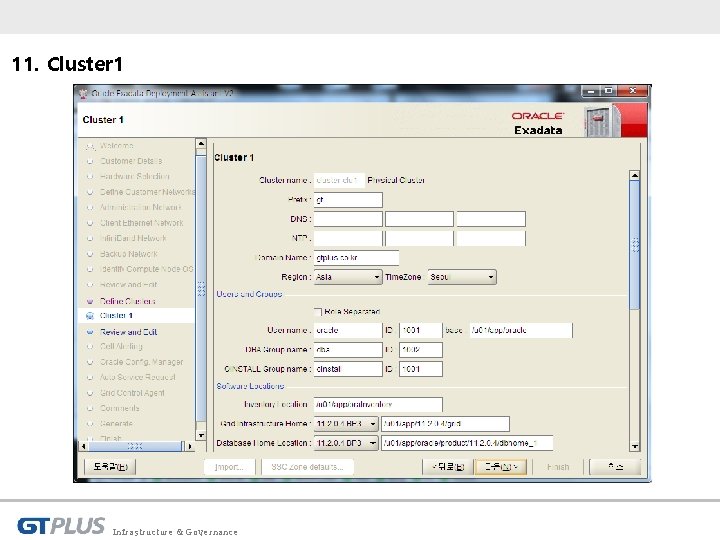Click the window's title bar application icon
The image size is (720, 540).
(83, 94)
